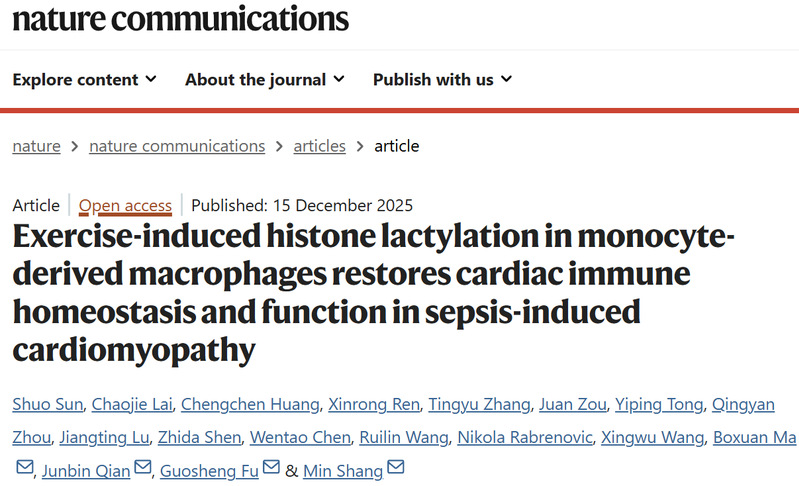
Task: Go to the nature breadcrumb link
Action: (36, 146)
